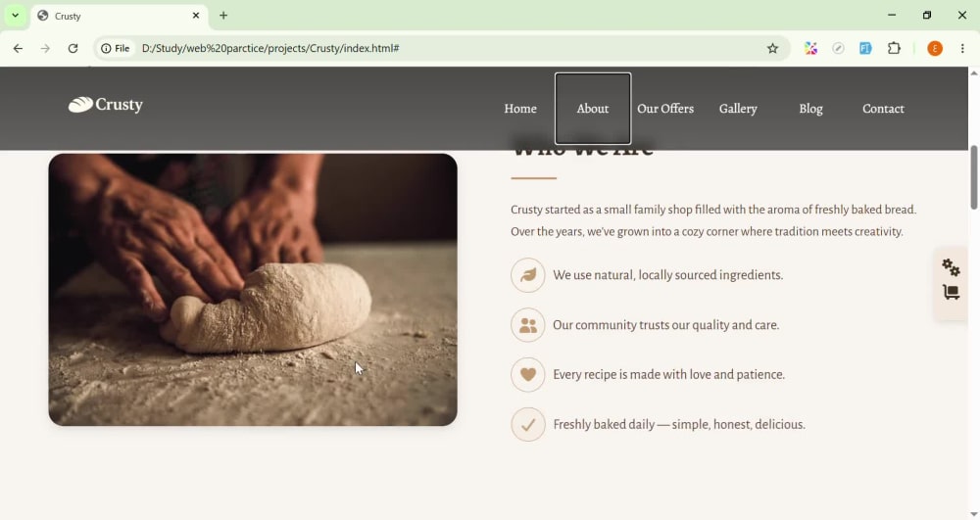The width and height of the screenshot is (980, 520).
Task: Click text 'We use natural, locally sourced ingredients.'
Action: [x=668, y=275]
